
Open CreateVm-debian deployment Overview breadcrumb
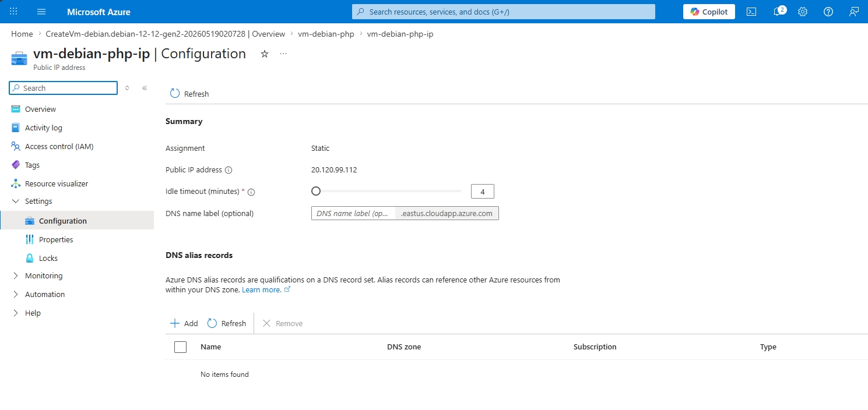tap(166, 34)
